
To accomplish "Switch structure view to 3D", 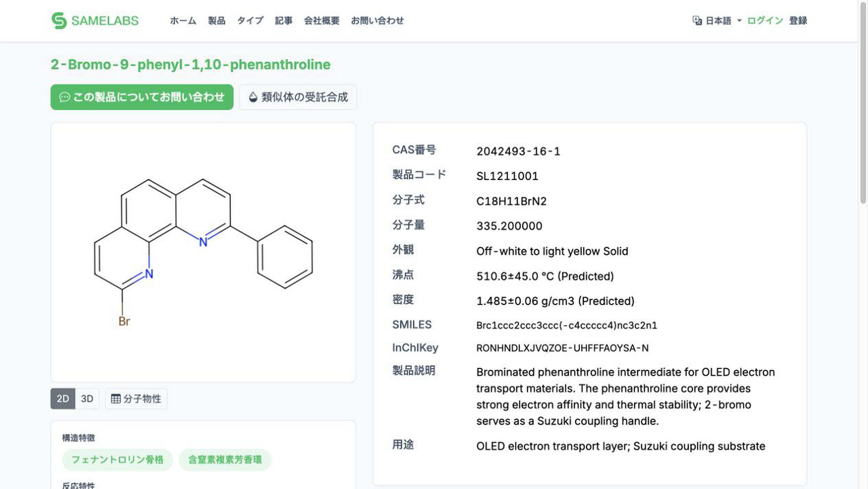I will 87,399.
